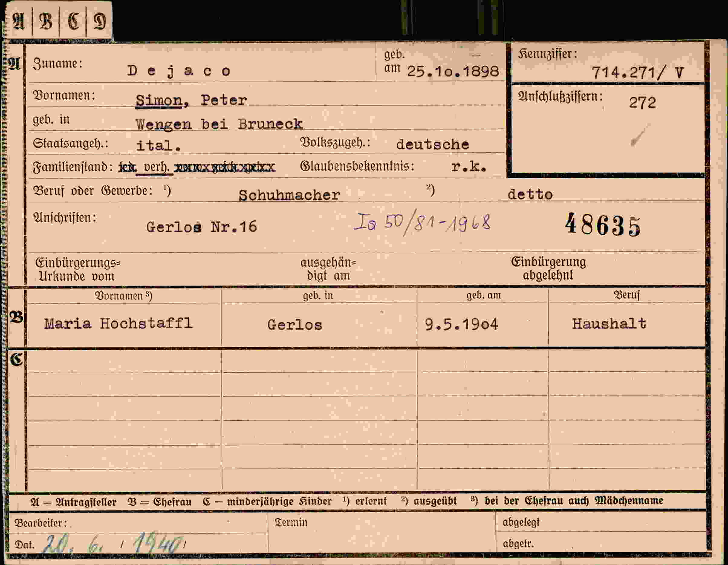Click the legend 'B = Ehefrau'
The image size is (728, 565).
tap(159, 501)
